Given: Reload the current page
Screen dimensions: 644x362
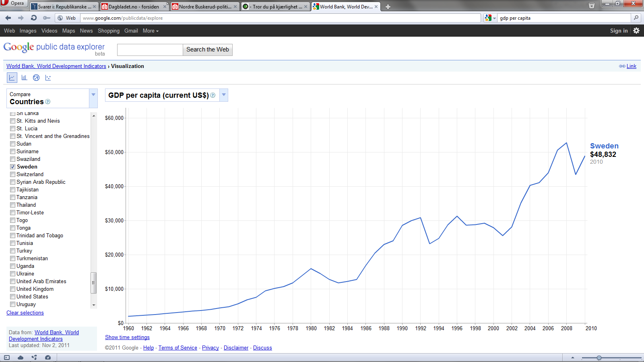Looking at the screenshot, I should pos(34,18).
